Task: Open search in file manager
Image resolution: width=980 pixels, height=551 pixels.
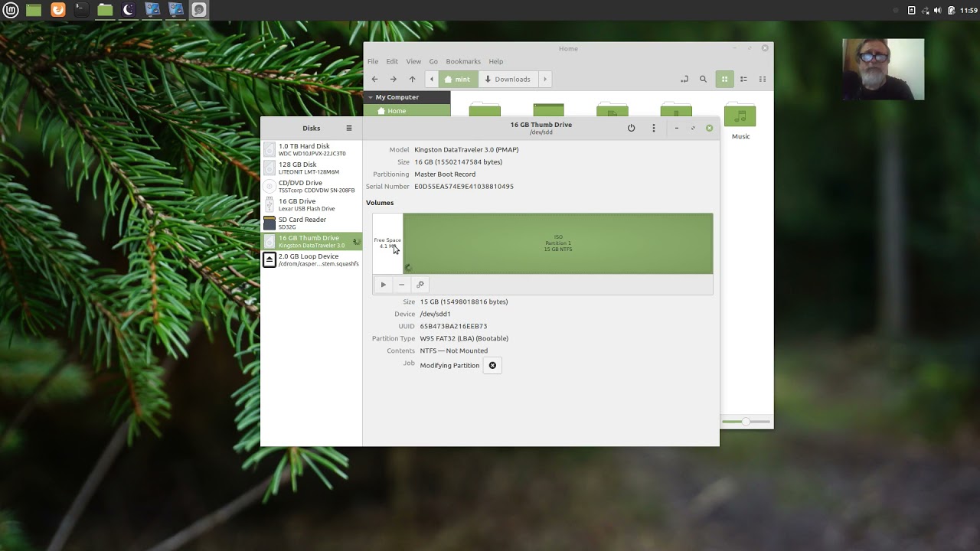Action: click(x=703, y=79)
